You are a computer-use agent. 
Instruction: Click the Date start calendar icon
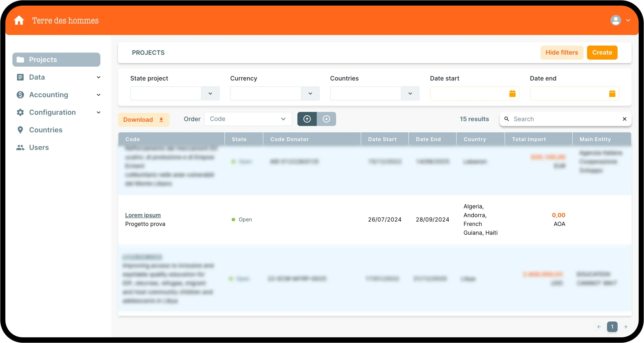512,93
